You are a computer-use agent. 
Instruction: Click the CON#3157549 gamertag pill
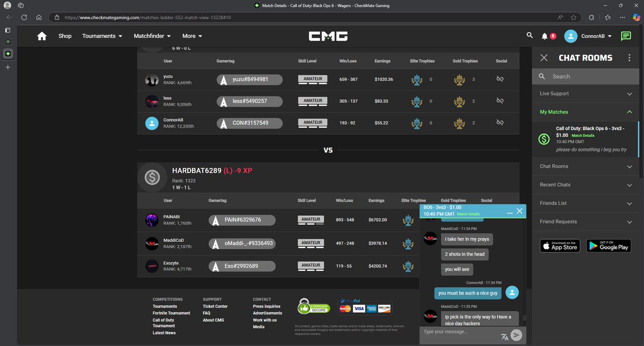[x=250, y=123]
